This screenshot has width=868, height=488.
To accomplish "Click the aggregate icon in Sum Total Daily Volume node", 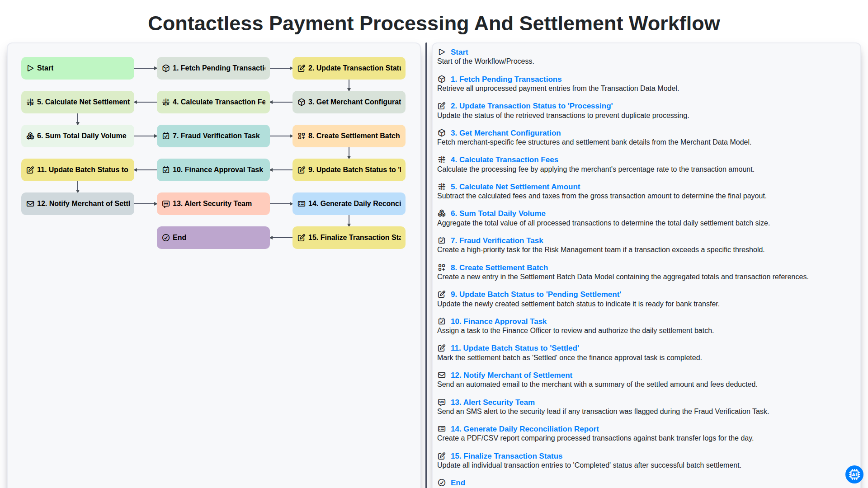I will [x=30, y=136].
